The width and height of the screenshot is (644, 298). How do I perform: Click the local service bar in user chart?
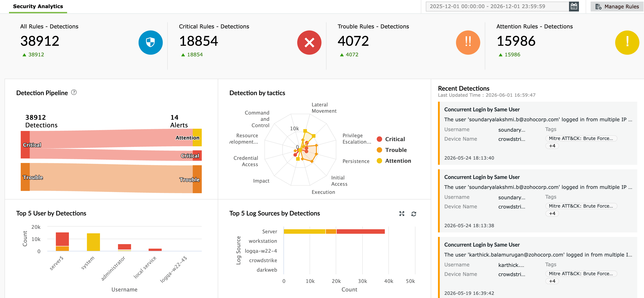tap(155, 250)
